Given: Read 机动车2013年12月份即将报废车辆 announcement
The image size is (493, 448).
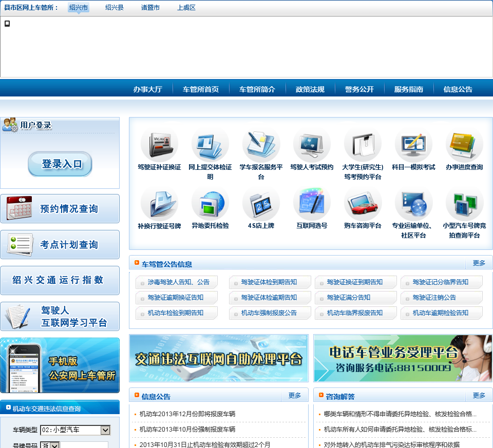Looking at the screenshot, I should click(187, 414).
